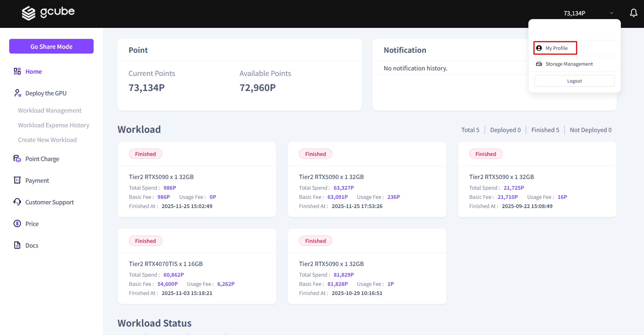This screenshot has height=335, width=644.
Task: Switch to Go Share Mode
Action: click(x=51, y=47)
